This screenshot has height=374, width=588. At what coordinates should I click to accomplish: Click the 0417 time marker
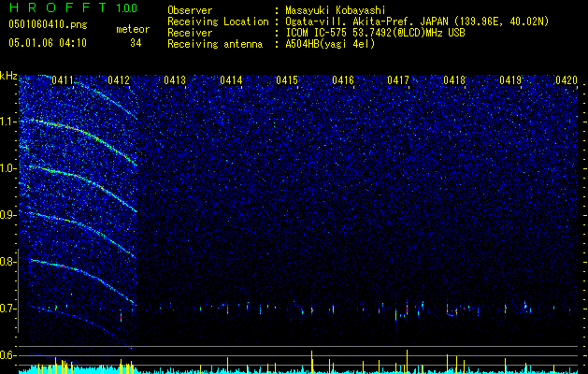click(398, 79)
